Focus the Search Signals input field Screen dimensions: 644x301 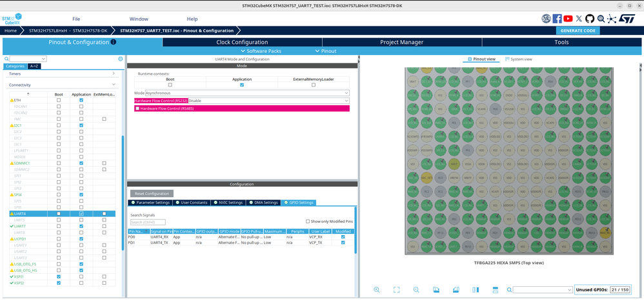(148, 222)
